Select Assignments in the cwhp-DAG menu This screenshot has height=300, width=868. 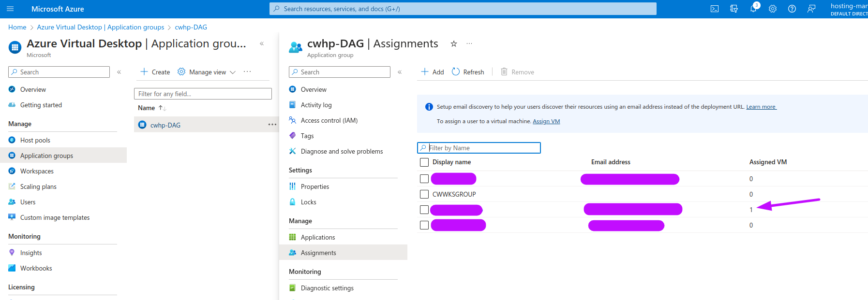click(x=344, y=253)
